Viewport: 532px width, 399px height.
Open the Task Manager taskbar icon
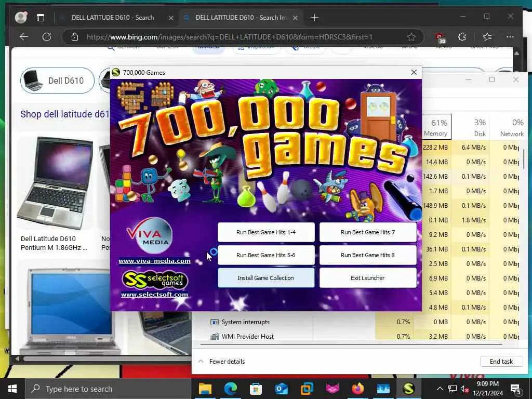pyautogui.click(x=383, y=389)
